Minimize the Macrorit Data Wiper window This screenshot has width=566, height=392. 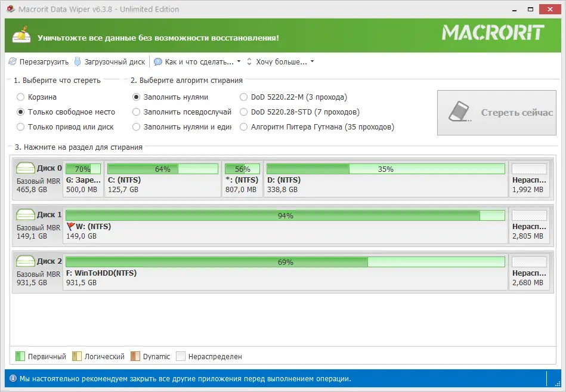point(514,10)
